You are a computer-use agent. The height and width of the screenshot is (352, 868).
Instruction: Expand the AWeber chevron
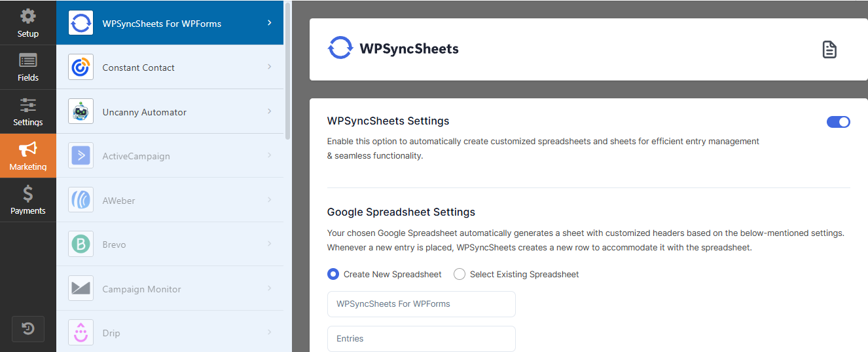point(269,200)
